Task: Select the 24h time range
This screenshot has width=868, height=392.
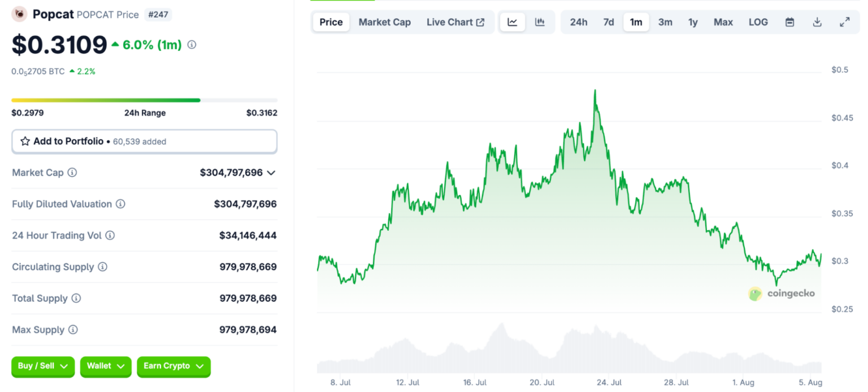Action: click(578, 22)
